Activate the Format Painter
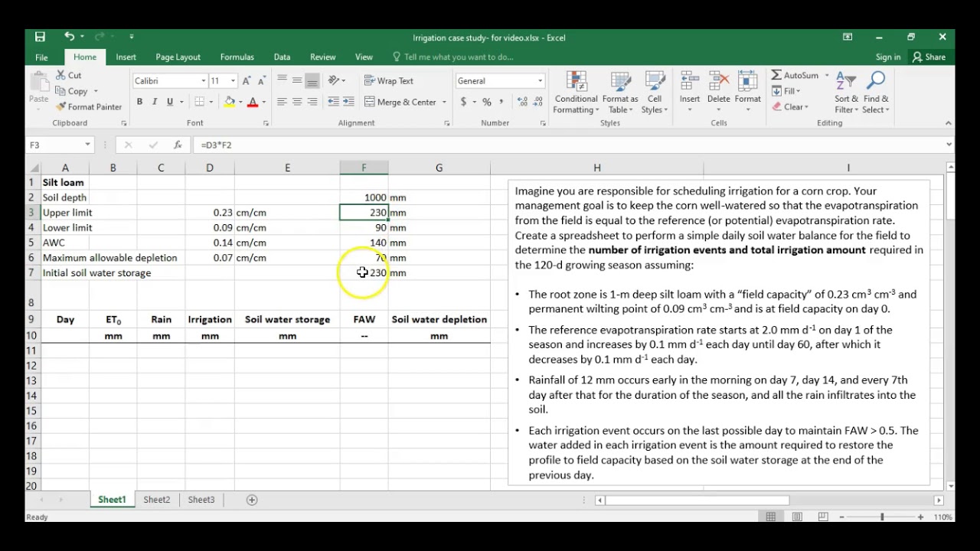The image size is (980, 551). pyautogui.click(x=89, y=107)
